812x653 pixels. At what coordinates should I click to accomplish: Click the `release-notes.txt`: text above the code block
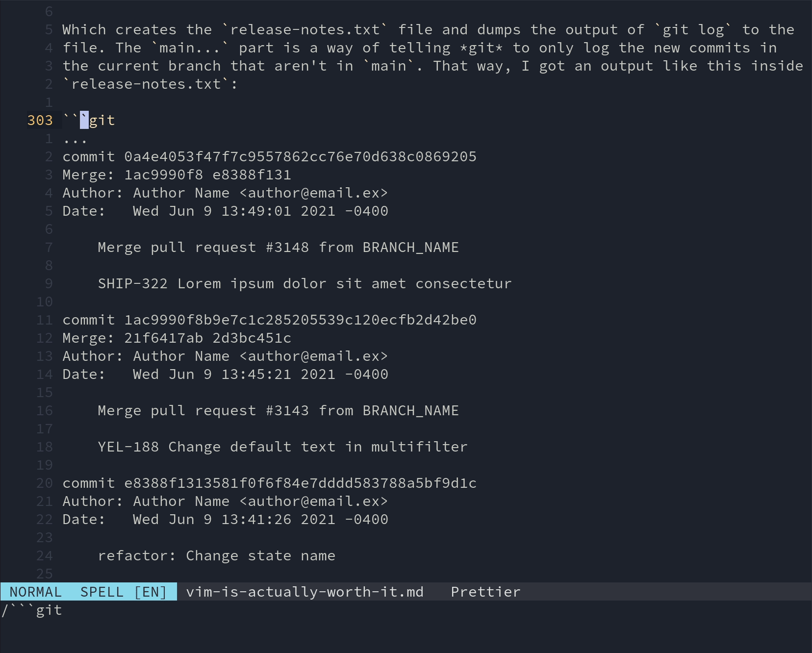click(150, 84)
